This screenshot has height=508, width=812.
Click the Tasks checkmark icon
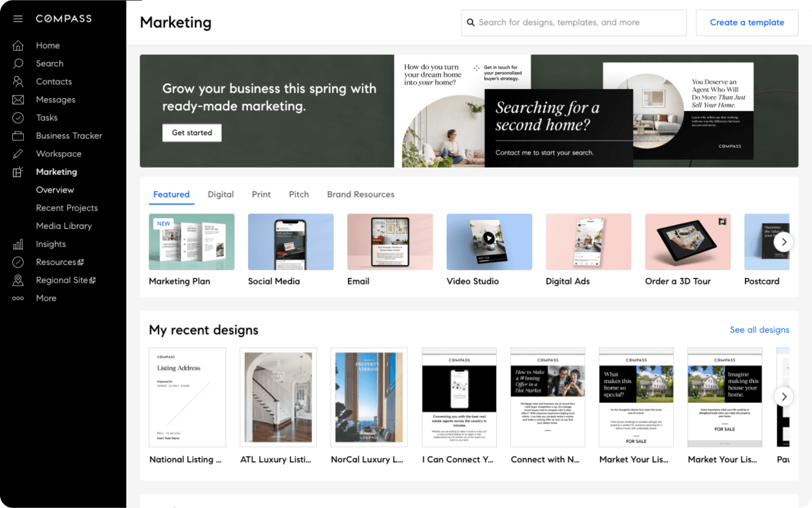18,118
